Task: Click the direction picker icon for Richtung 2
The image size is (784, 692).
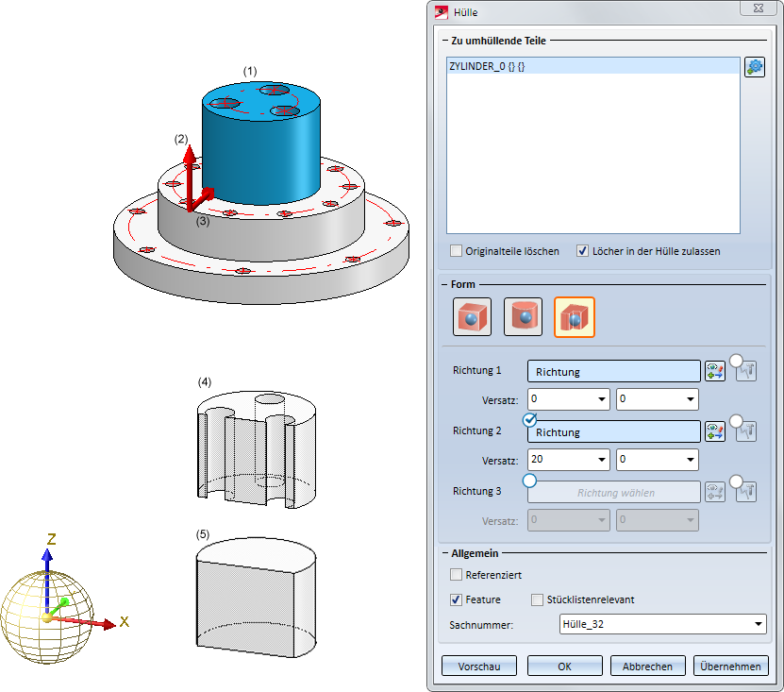Action: click(x=715, y=431)
